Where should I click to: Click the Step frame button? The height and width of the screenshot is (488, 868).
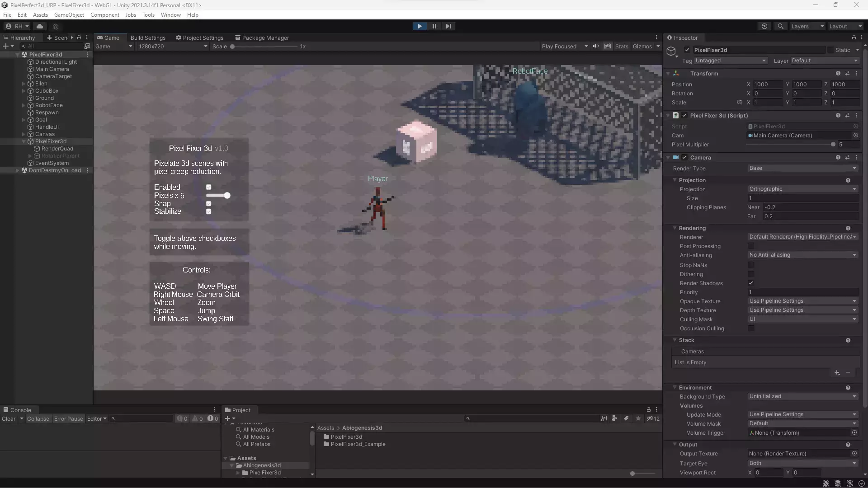tap(448, 26)
